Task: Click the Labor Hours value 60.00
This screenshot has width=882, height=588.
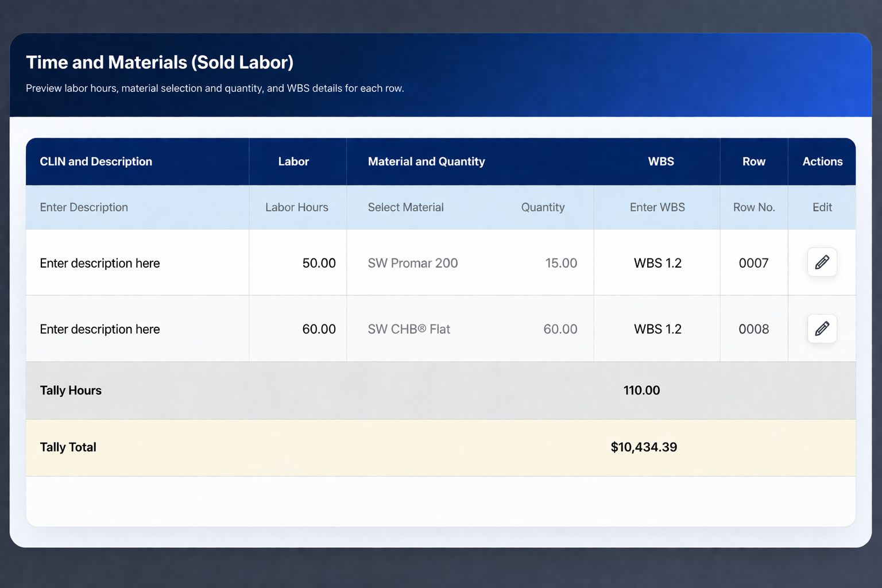Action: point(319,329)
